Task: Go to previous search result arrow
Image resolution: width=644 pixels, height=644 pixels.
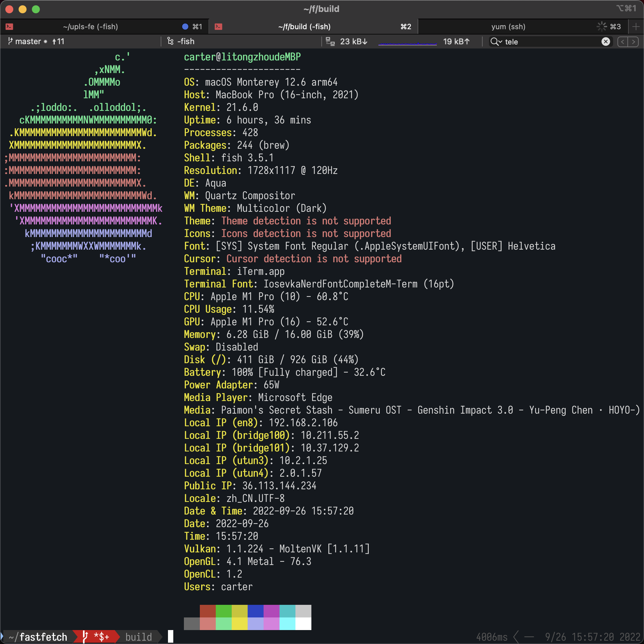Action: coord(622,42)
